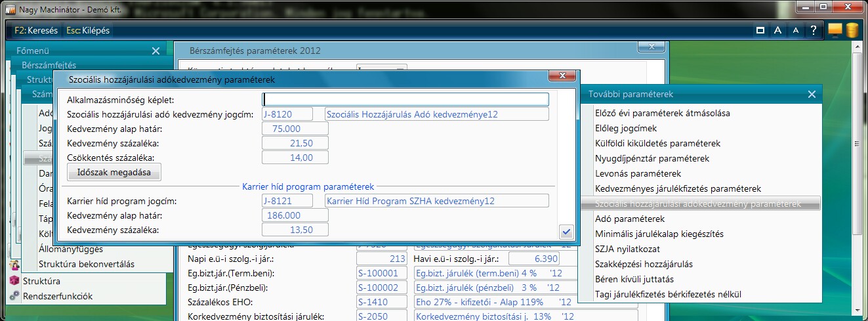Screen dimensions: 868x321
Task: Click the S-100001 code field
Action: (382, 274)
